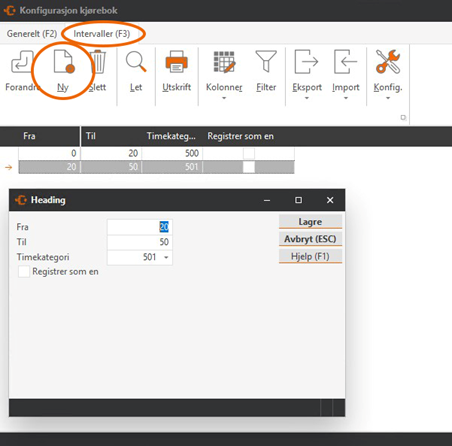This screenshot has height=446, width=452.
Task: Click the Avbryt (ESC) button
Action: (310, 239)
